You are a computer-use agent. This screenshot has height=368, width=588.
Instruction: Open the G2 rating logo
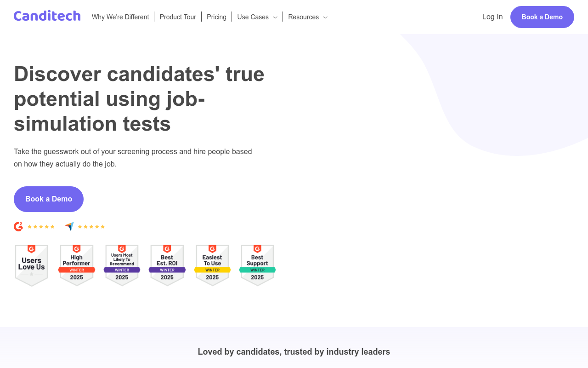click(x=18, y=226)
